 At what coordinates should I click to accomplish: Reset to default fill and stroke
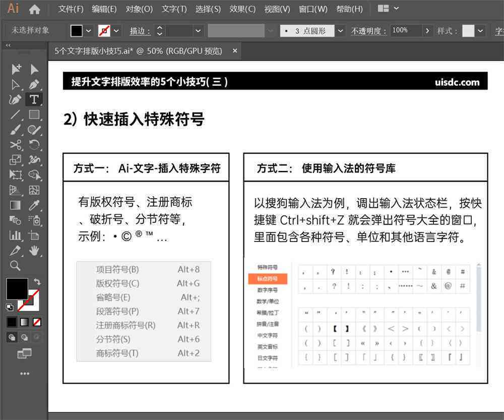[x=10, y=307]
